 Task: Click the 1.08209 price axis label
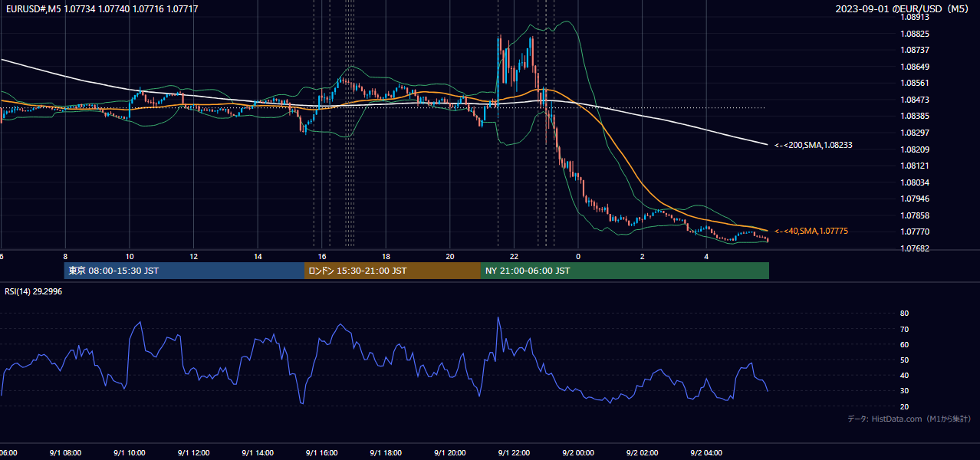[916, 149]
